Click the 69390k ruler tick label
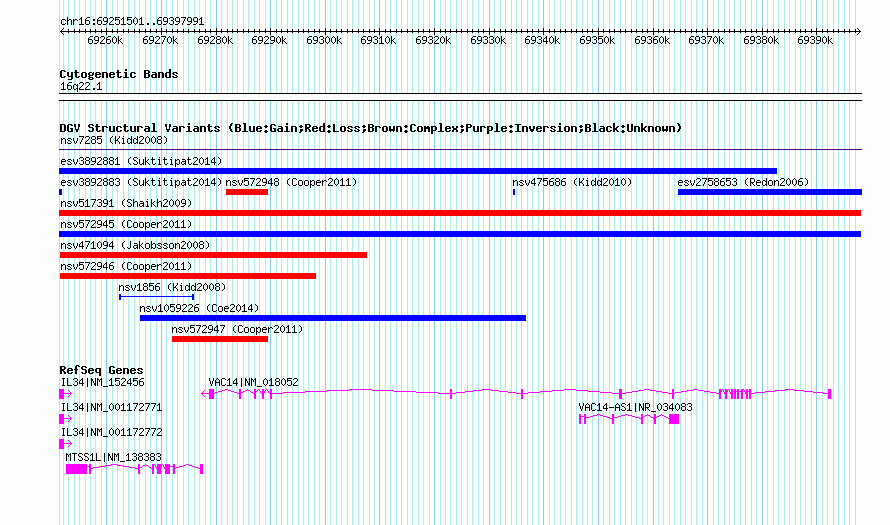 click(815, 40)
